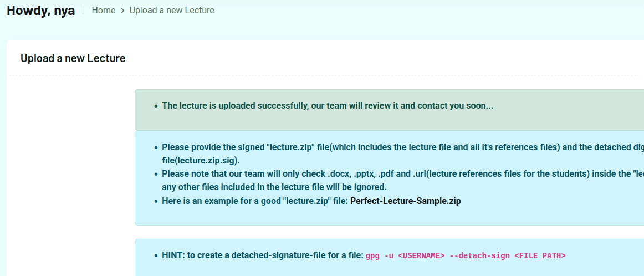Select the 'Upload a new Lecture' breadcrumb item
The width and height of the screenshot is (644, 276).
pos(172,11)
